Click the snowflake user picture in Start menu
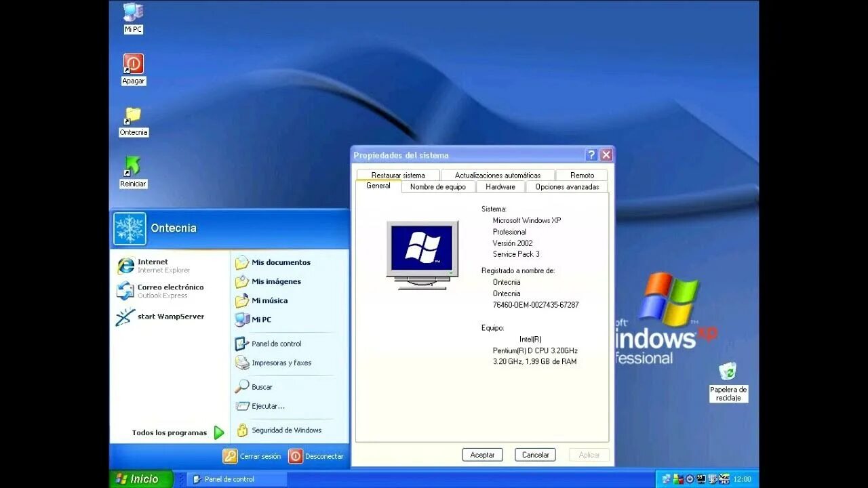Screen dimensions: 868x488 (x=130, y=229)
